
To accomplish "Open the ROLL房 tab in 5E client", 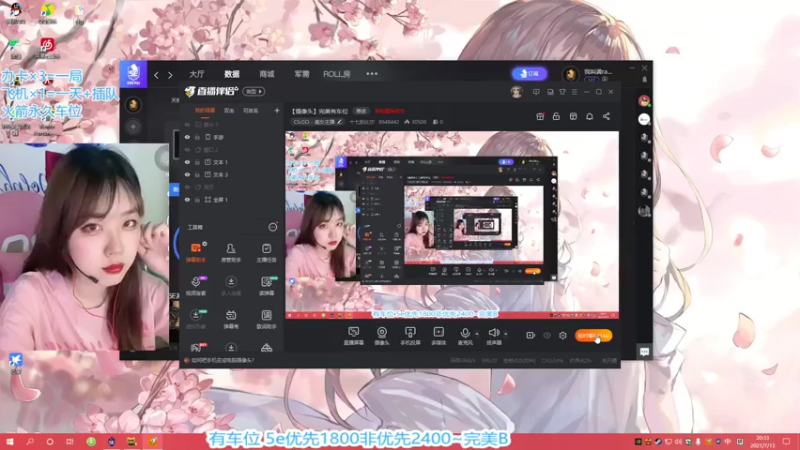I will 337,74.
